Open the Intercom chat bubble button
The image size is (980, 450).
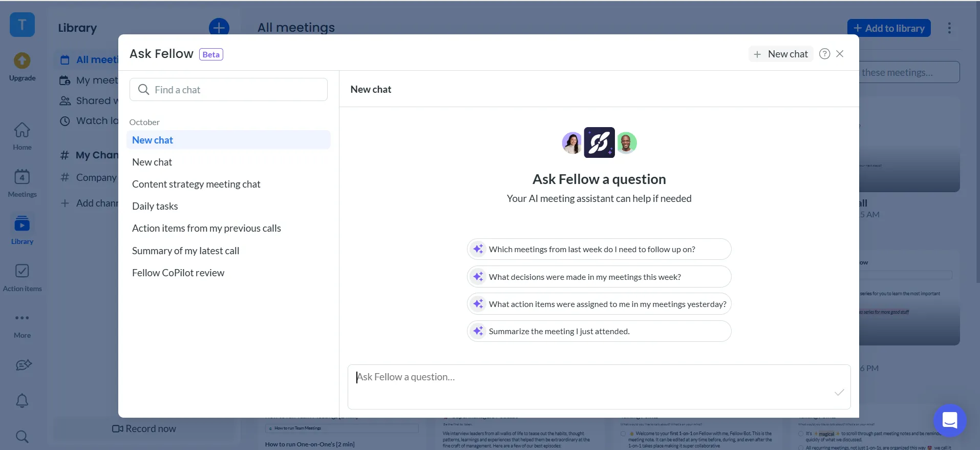(950, 420)
